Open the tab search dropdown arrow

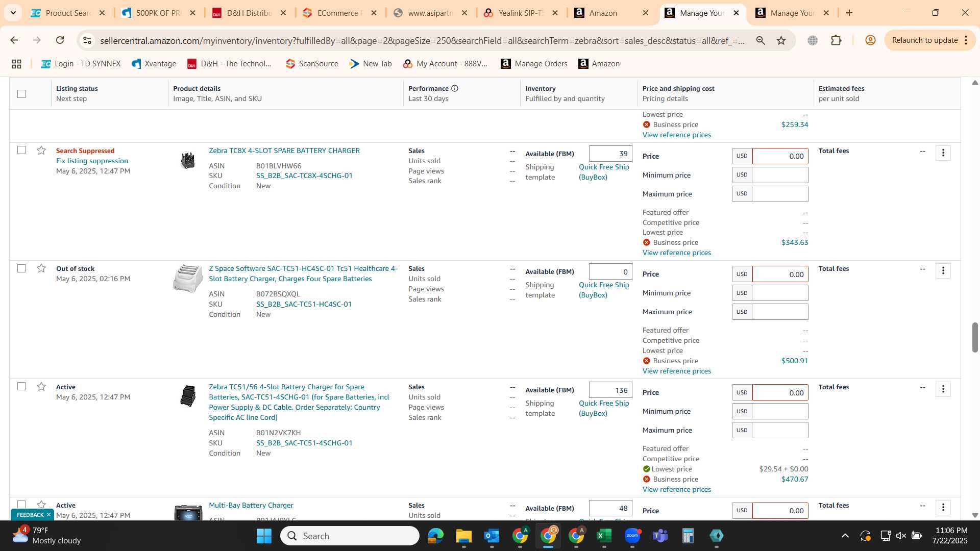(x=13, y=13)
